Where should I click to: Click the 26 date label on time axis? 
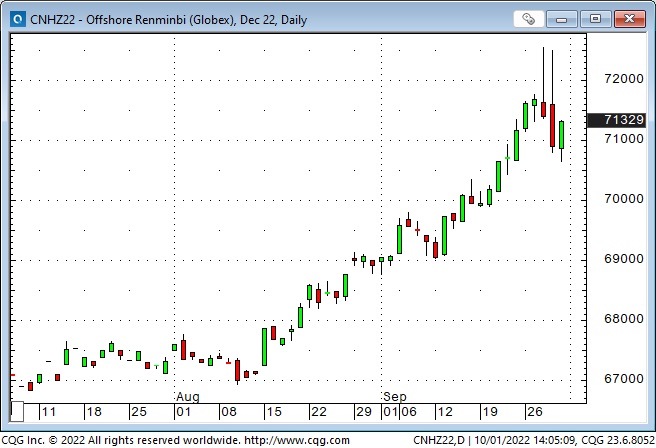pos(535,412)
